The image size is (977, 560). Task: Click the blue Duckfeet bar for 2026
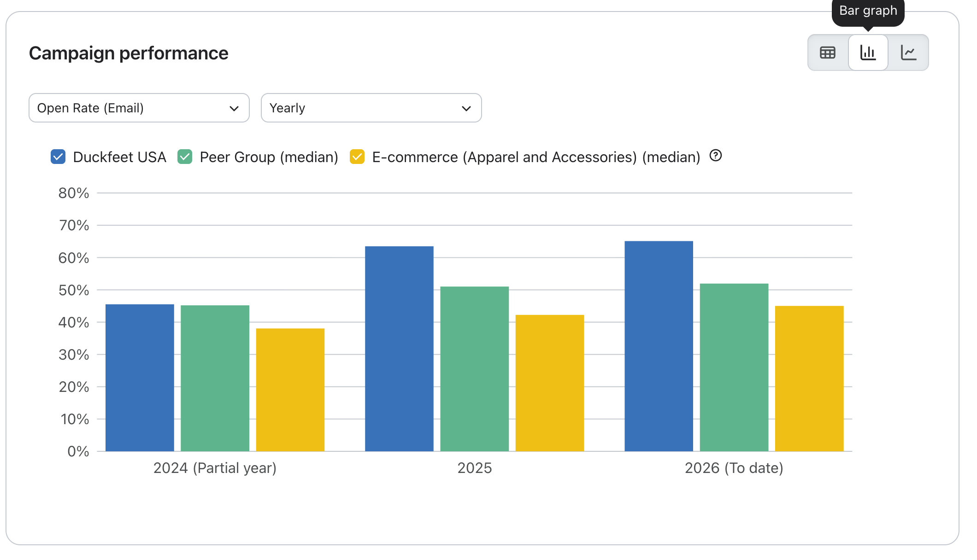click(659, 346)
